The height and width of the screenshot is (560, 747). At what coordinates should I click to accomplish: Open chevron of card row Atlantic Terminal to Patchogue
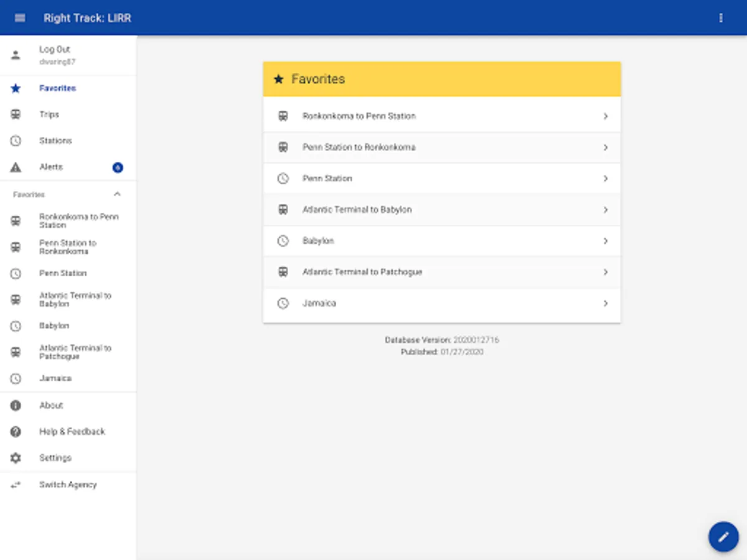[x=605, y=272]
